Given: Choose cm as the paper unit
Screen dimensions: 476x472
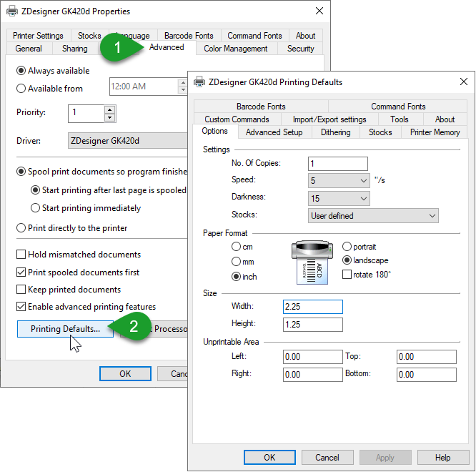Looking at the screenshot, I should [237, 247].
